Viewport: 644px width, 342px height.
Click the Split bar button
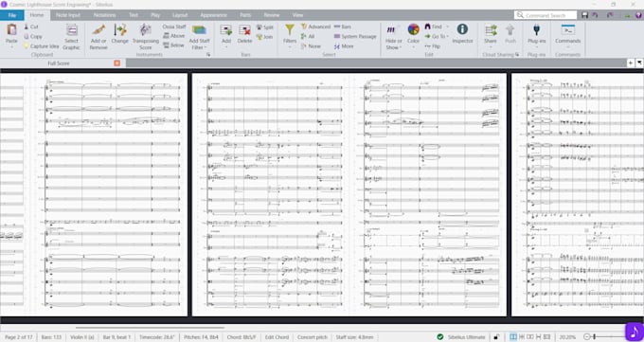point(265,27)
